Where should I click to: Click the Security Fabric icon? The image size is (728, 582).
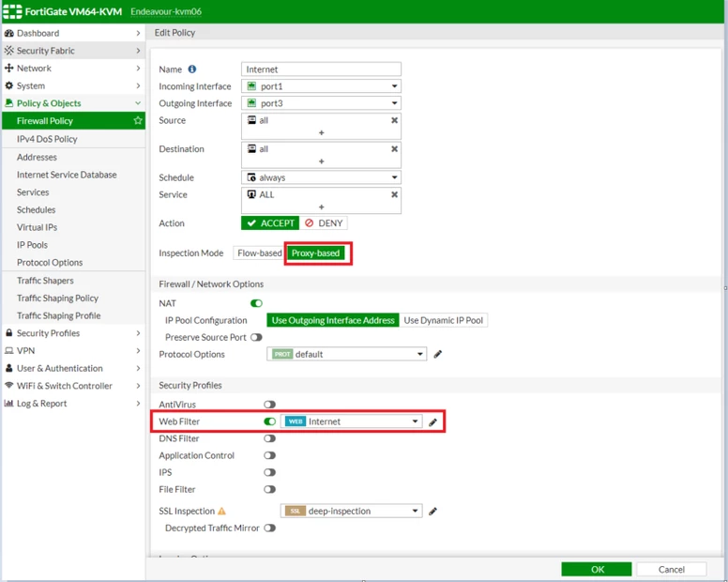point(8,51)
